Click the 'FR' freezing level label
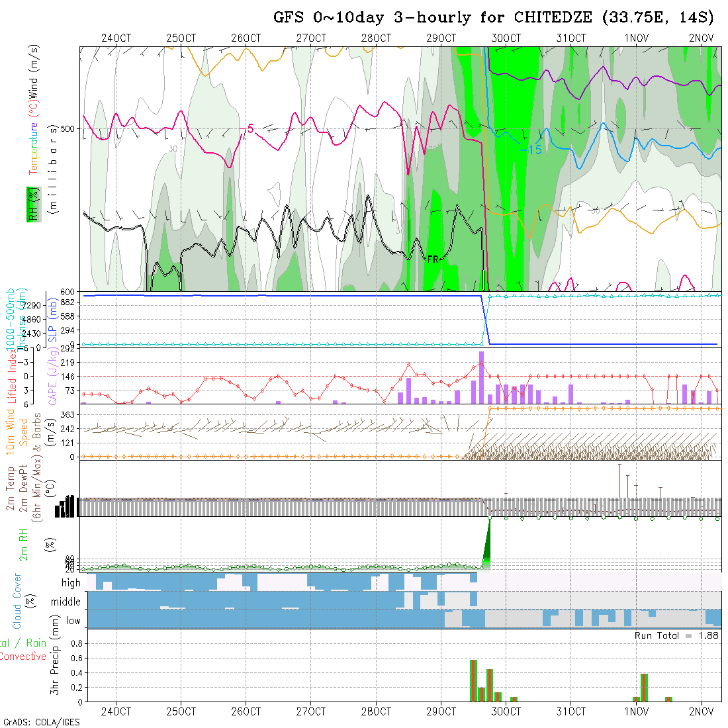Viewport: 728px width, 728px height. [x=433, y=259]
